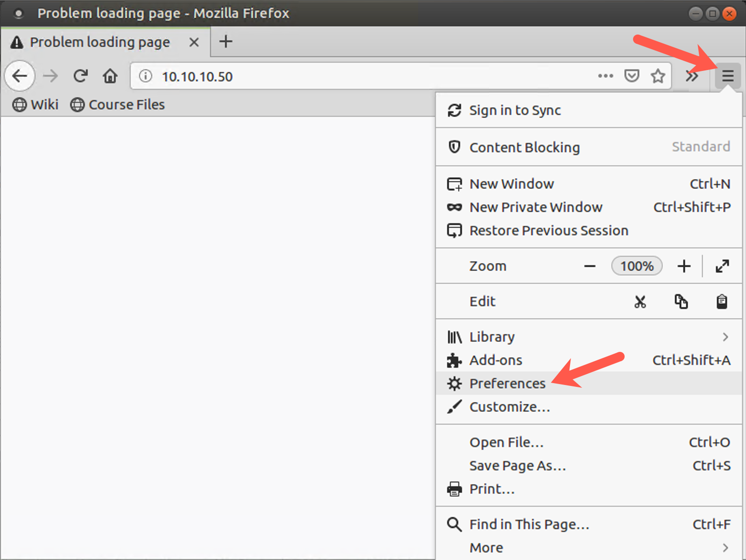This screenshot has width=746, height=560.
Task: Choose Restore Previous Session
Action: coord(589,231)
